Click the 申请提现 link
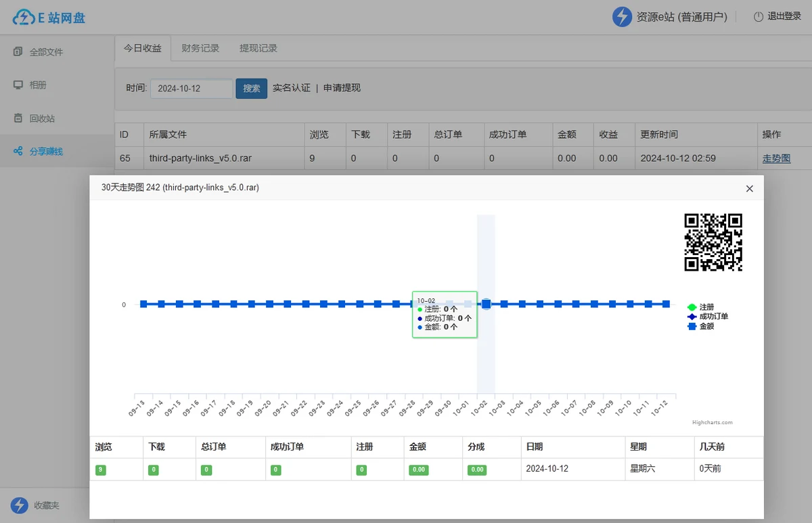 click(x=342, y=88)
